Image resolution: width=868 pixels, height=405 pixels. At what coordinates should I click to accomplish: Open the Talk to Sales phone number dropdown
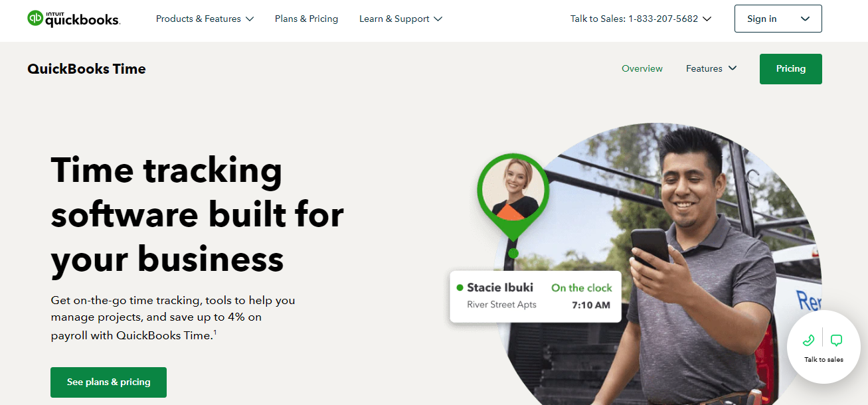(x=641, y=19)
